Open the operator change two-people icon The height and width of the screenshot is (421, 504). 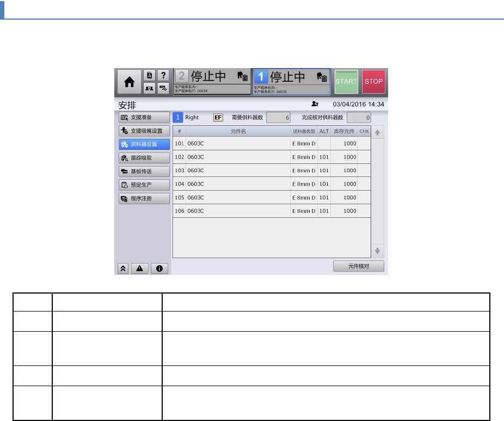pos(150,88)
